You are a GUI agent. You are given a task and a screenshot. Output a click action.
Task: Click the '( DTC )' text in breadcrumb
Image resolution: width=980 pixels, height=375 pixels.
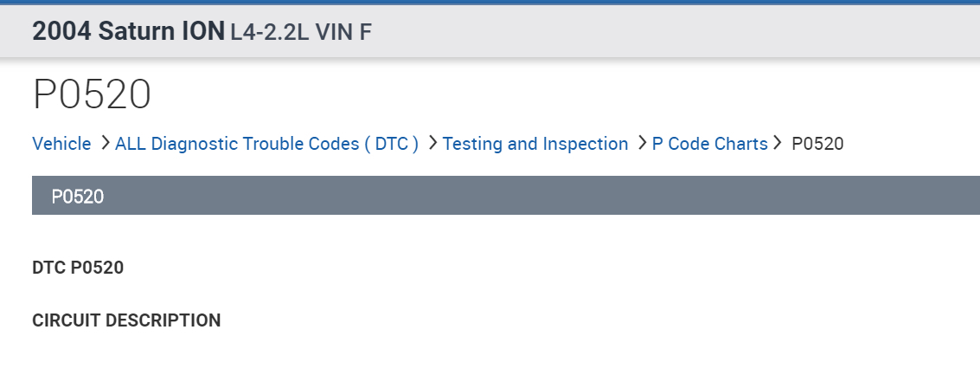point(391,144)
